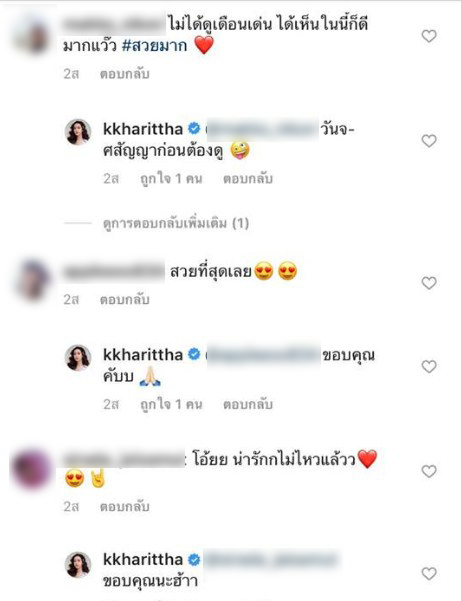Like the สวยที่สุดเลย comment
The height and width of the screenshot is (601, 461).
pos(429,283)
